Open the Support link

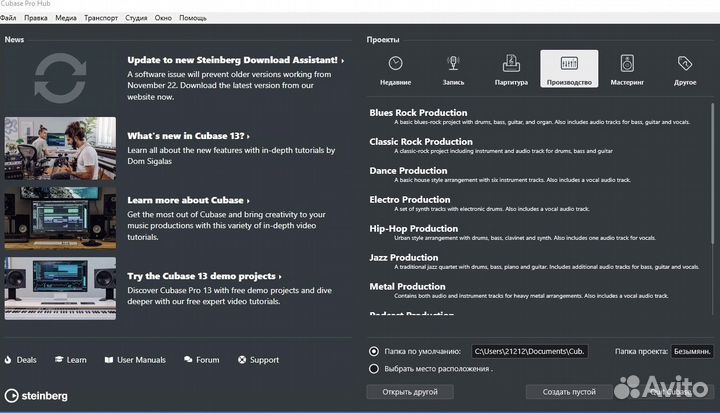(264, 360)
